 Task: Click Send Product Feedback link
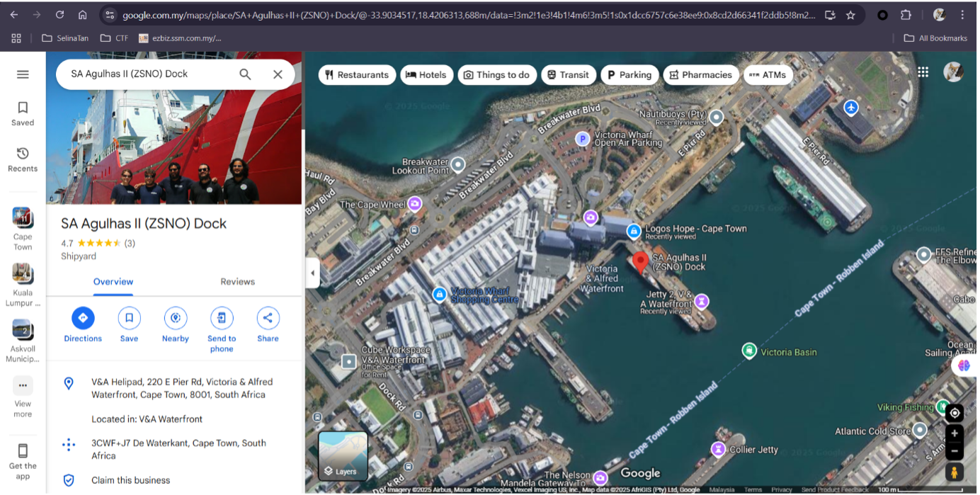click(x=835, y=490)
